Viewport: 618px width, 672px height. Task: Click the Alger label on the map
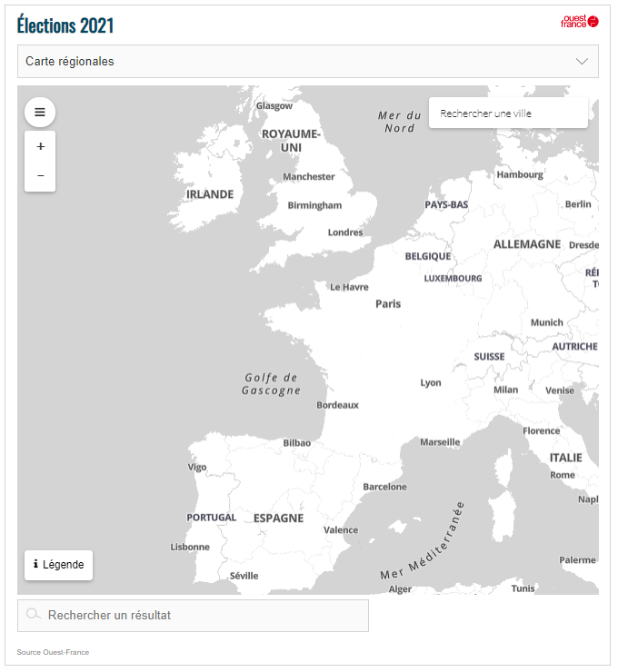point(400,589)
